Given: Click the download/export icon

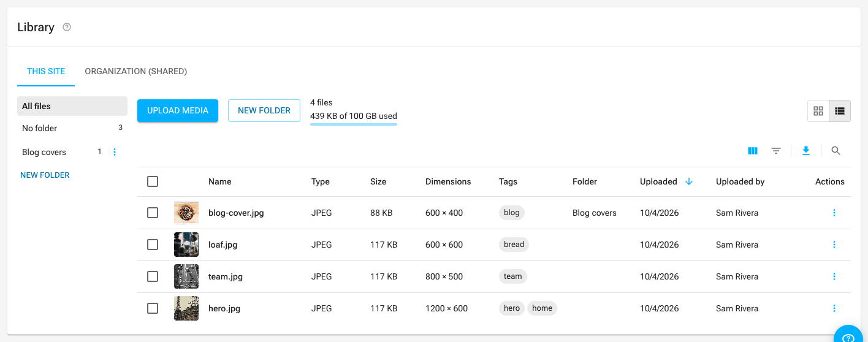Looking at the screenshot, I should coord(806,151).
